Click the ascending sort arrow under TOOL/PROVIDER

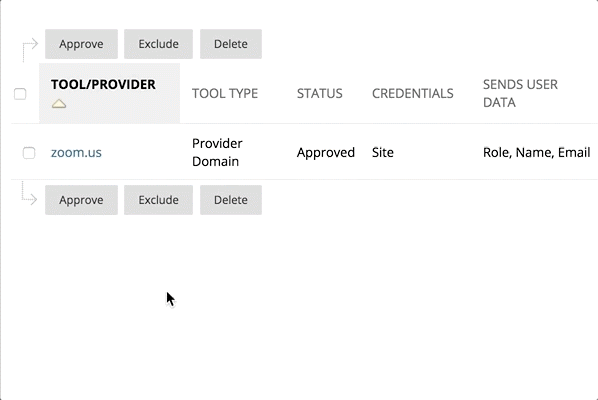[59, 103]
